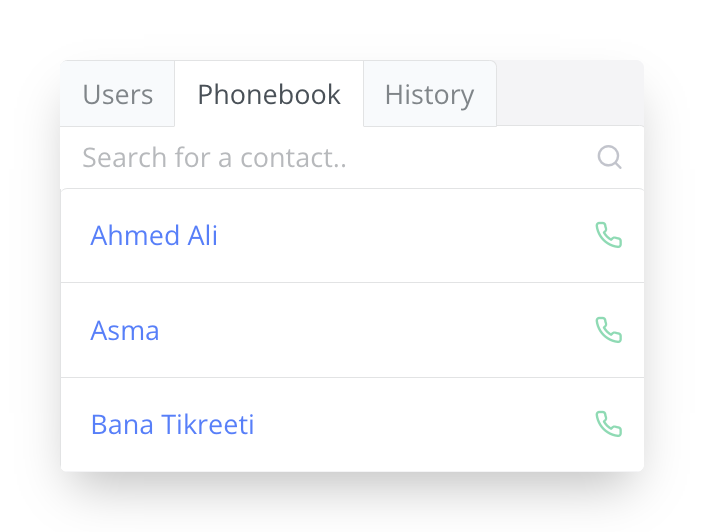Image resolution: width=704 pixels, height=532 pixels.
Task: View call History from the tab bar
Action: [430, 94]
